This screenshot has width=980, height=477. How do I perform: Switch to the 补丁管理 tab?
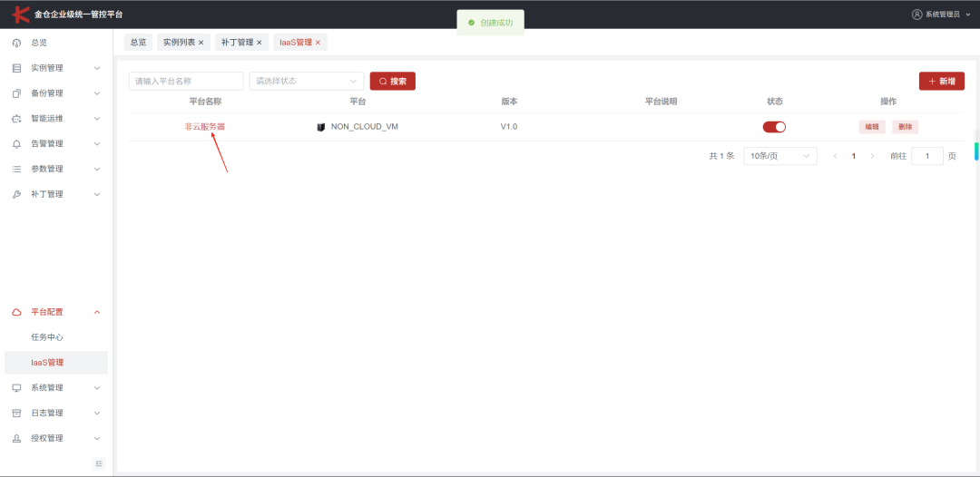pos(238,43)
